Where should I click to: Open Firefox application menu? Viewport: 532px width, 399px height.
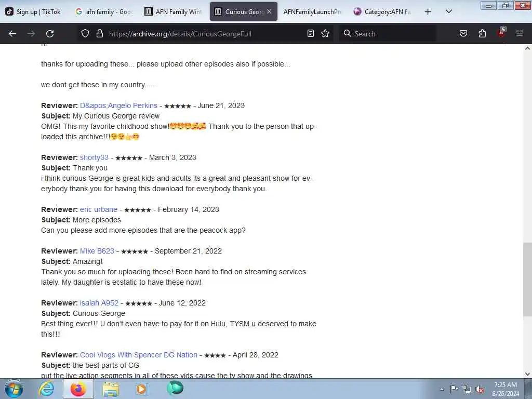pos(520,34)
